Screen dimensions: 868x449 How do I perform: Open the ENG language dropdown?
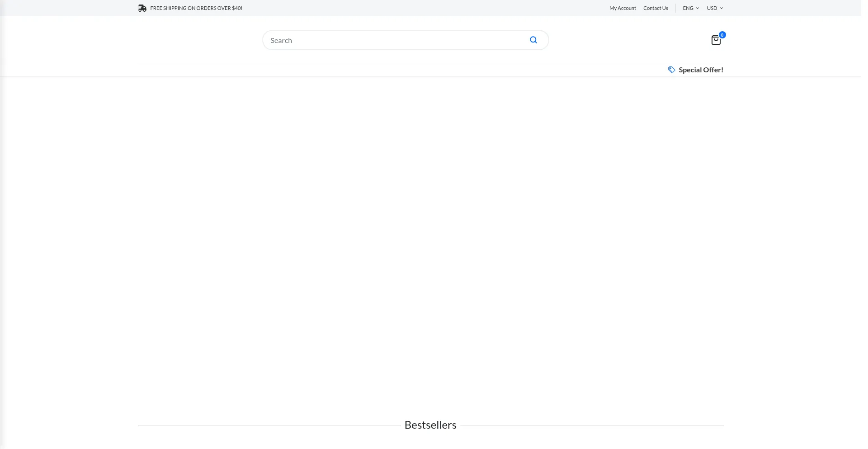pyautogui.click(x=691, y=8)
